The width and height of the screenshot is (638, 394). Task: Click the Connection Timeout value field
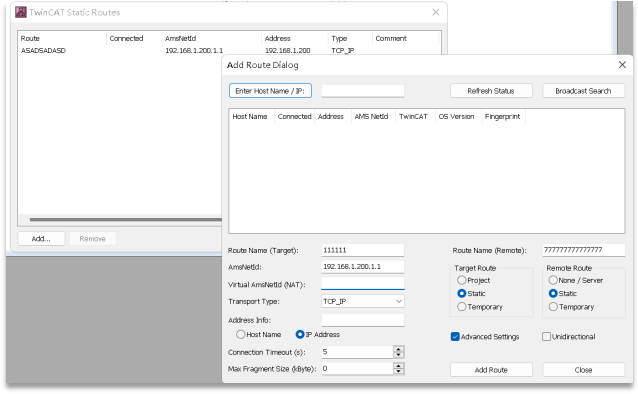click(x=357, y=352)
